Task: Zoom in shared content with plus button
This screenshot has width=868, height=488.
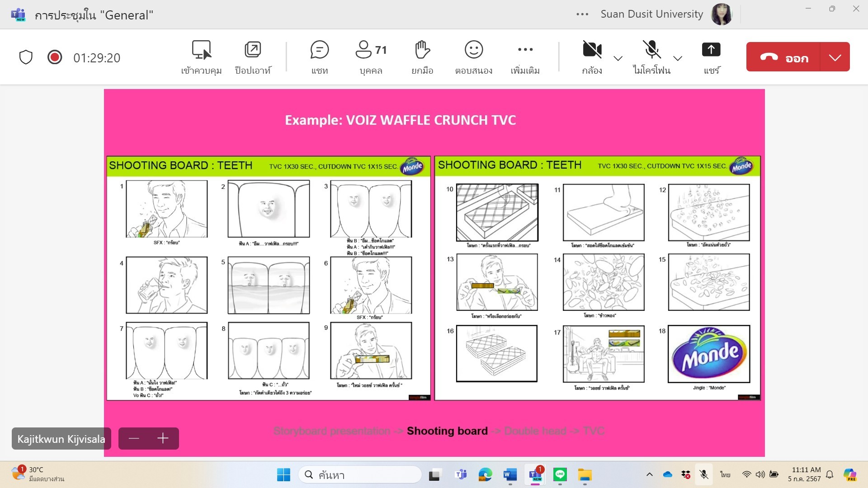Action: pyautogui.click(x=163, y=438)
